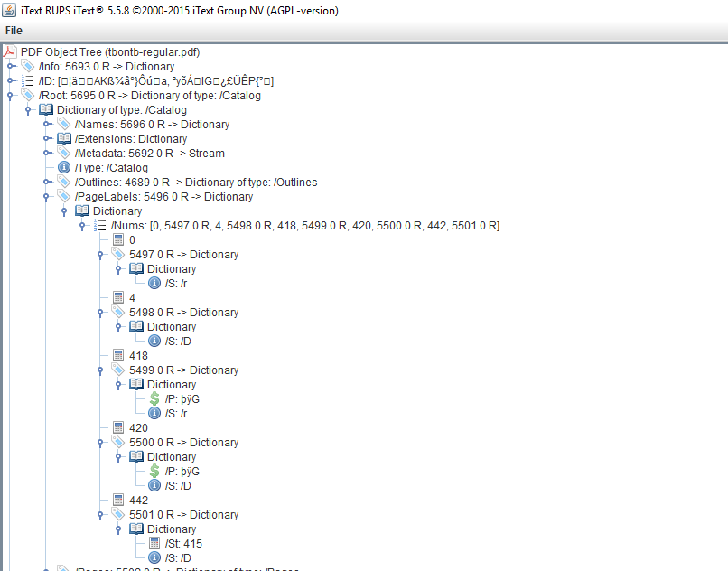Viewport: 728px width, 571px height.
Task: Click the Java icon in the title bar
Action: pyautogui.click(x=9, y=10)
